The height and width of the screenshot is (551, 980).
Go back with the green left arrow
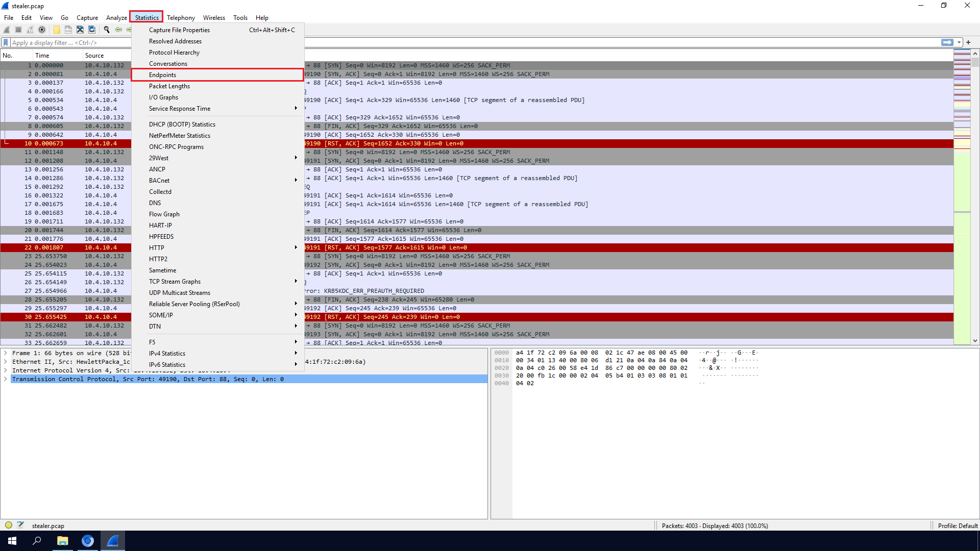(118, 30)
